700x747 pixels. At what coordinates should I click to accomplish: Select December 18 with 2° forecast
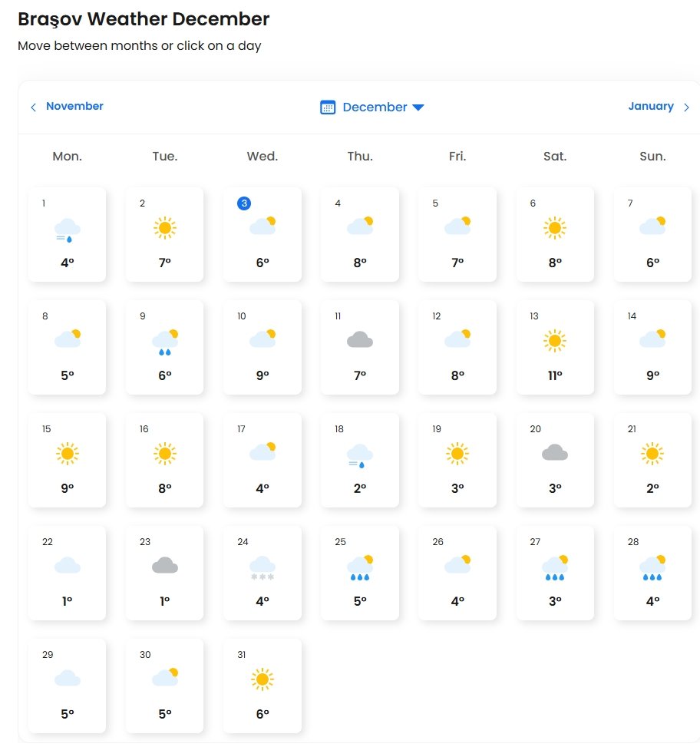point(360,460)
